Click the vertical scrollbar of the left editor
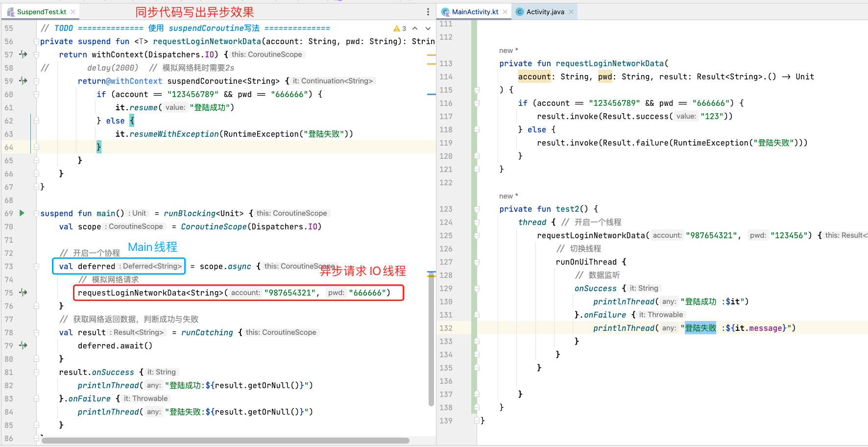Viewport: 868px width, 447px height. click(x=431, y=338)
